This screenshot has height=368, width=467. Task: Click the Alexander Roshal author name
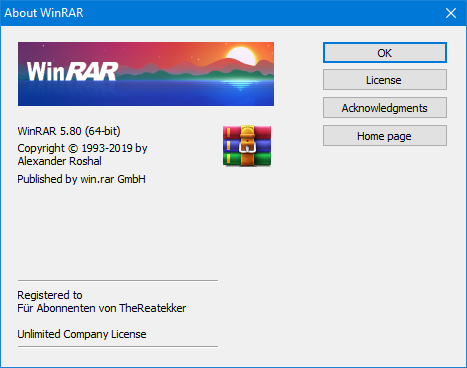pos(60,161)
